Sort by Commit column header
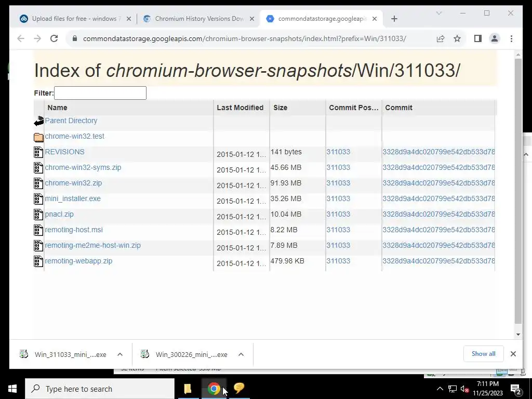Viewport: 532px width, 399px height. pos(398,108)
